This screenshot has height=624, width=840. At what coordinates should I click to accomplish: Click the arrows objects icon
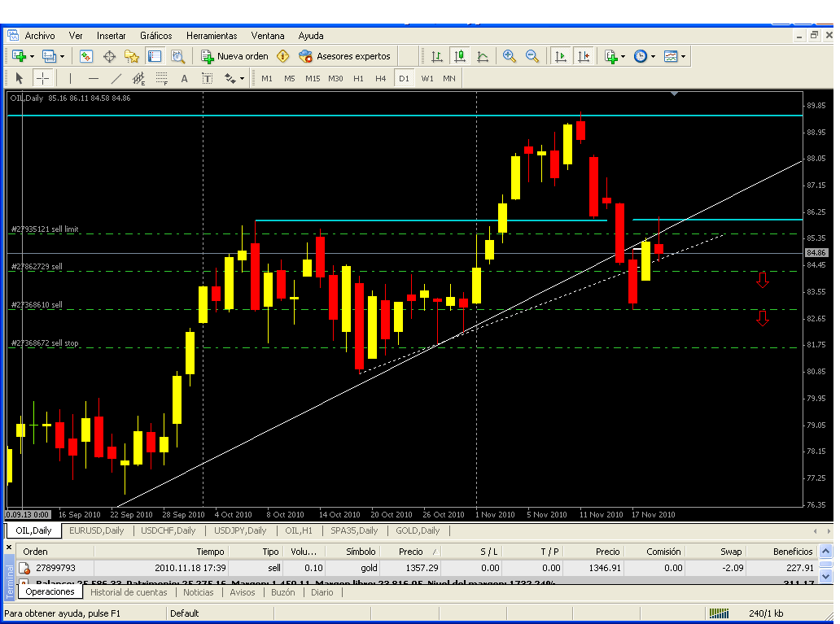(x=230, y=79)
